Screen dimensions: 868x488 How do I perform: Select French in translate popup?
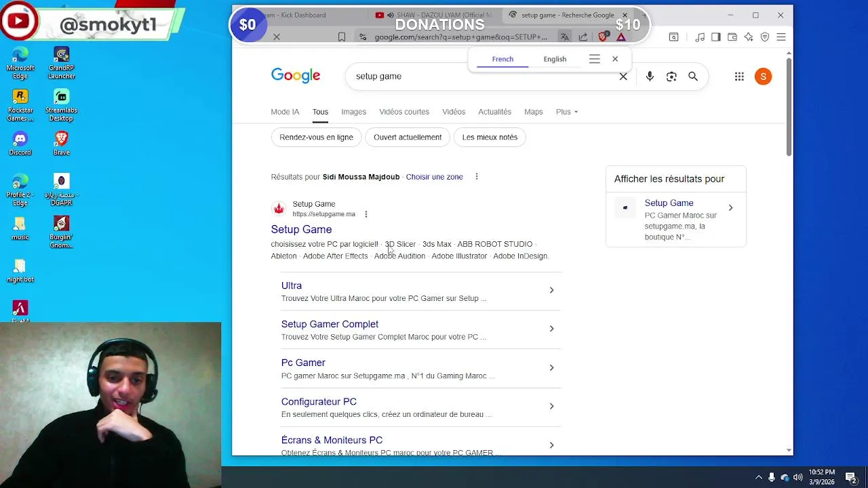point(502,59)
